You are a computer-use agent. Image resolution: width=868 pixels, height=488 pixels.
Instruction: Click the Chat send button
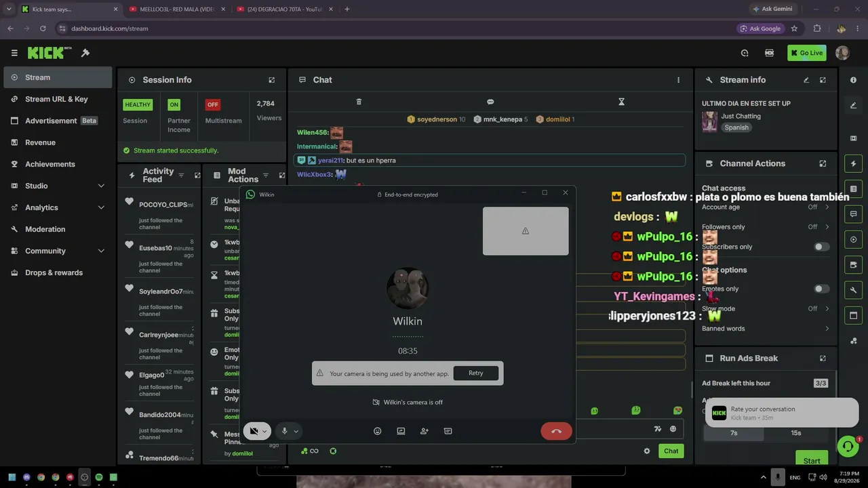pyautogui.click(x=671, y=451)
